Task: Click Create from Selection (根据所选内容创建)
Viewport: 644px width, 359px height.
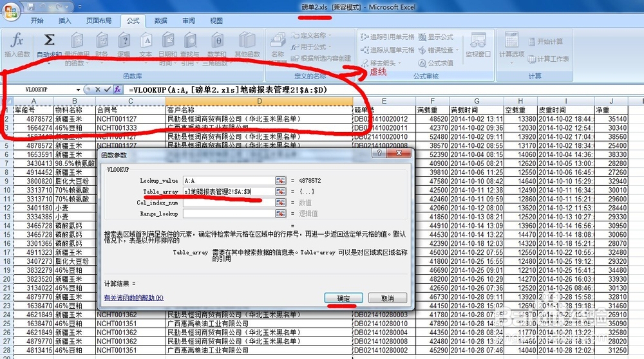Action: pos(321,59)
